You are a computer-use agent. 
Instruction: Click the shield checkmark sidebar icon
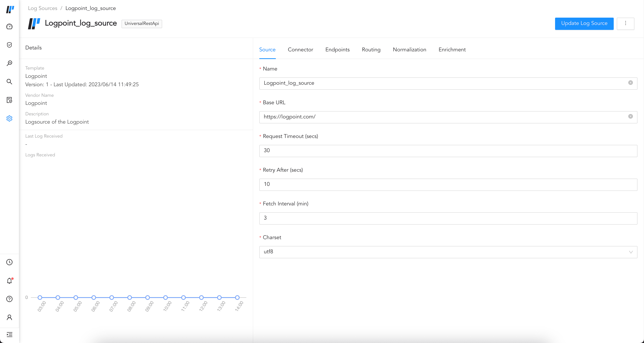coord(9,45)
